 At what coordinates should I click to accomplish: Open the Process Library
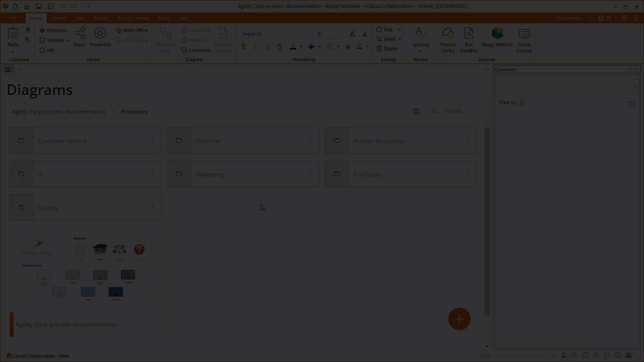448,40
